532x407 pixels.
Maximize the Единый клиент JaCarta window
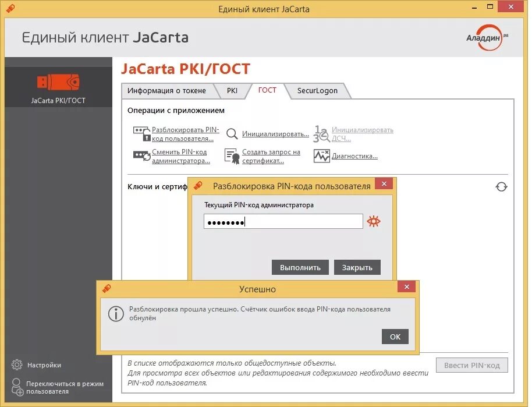[490, 7]
